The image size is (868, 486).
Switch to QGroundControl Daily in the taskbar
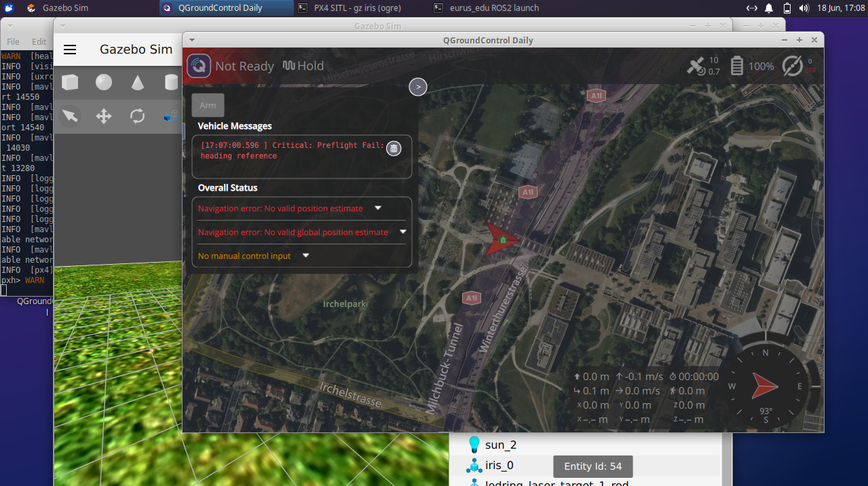[x=227, y=8]
